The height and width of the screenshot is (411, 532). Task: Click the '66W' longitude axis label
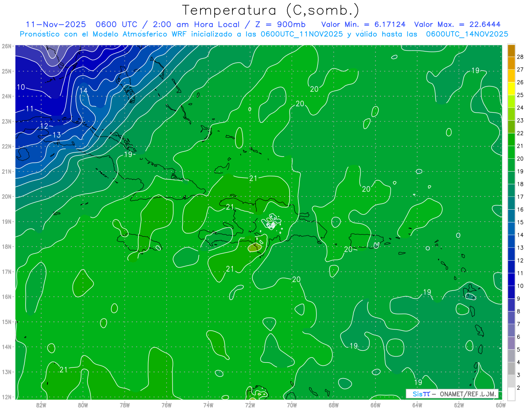pyautogui.click(x=376, y=405)
